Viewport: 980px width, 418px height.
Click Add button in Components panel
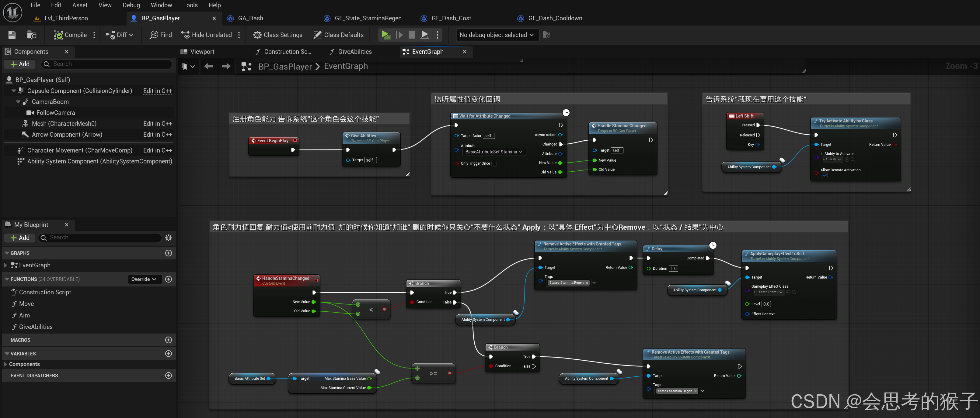tap(20, 64)
